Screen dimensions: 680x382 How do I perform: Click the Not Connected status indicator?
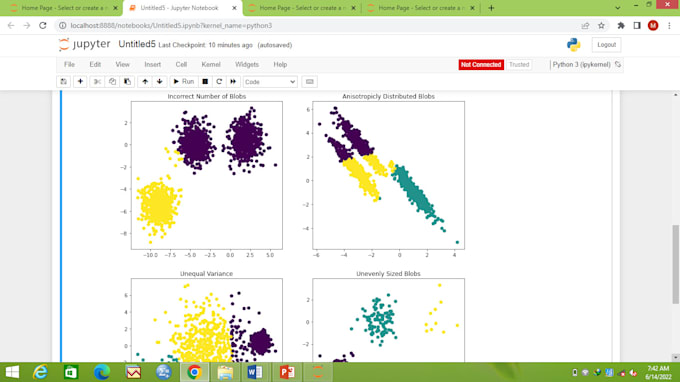(481, 65)
